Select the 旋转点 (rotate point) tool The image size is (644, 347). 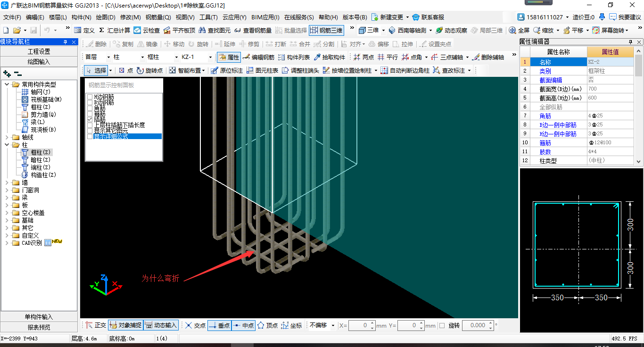(x=150, y=70)
